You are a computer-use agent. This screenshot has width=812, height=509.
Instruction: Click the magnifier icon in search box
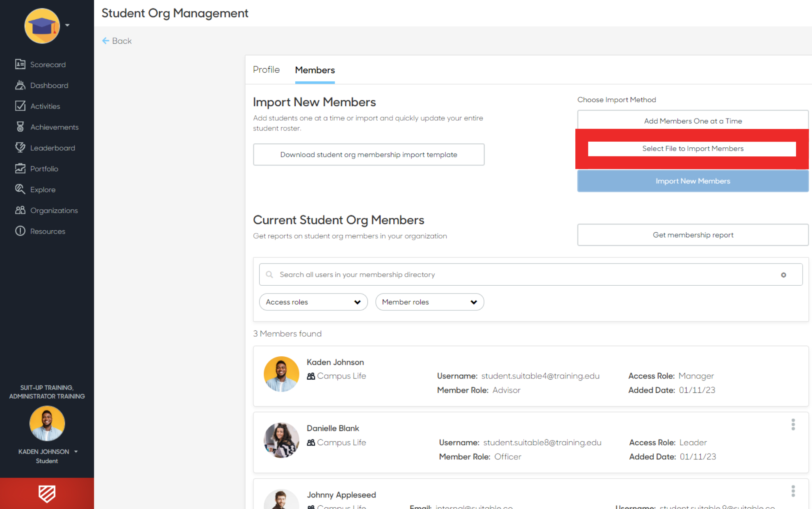269,275
